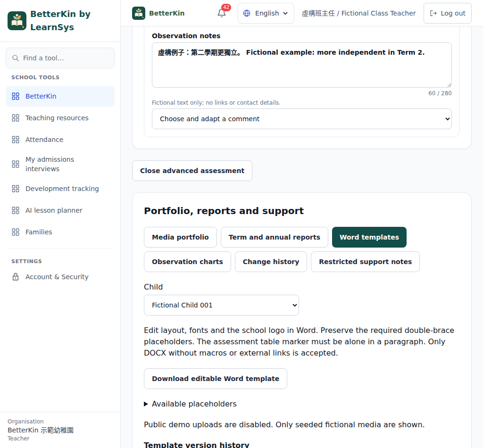Click the Teaching resources grid icon
Screen dimensions: 483x448
[16, 118]
